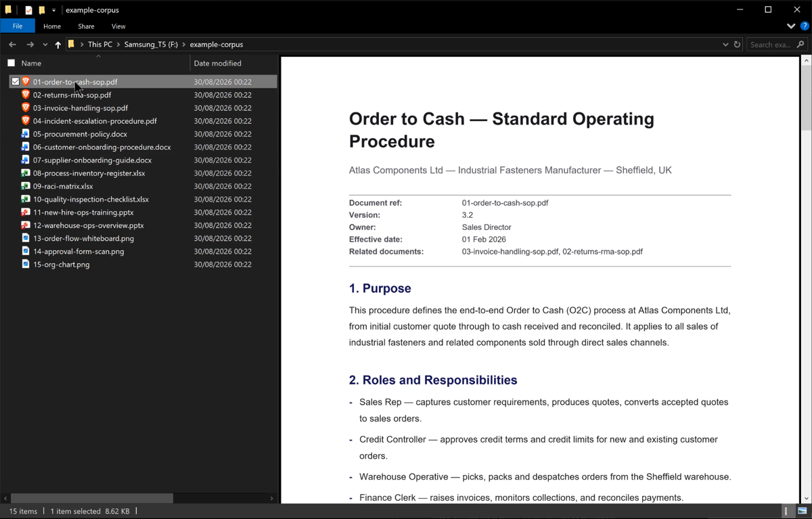The height and width of the screenshot is (519, 812).
Task: Click the preview pane scrollbar down arrow
Action: click(806, 499)
